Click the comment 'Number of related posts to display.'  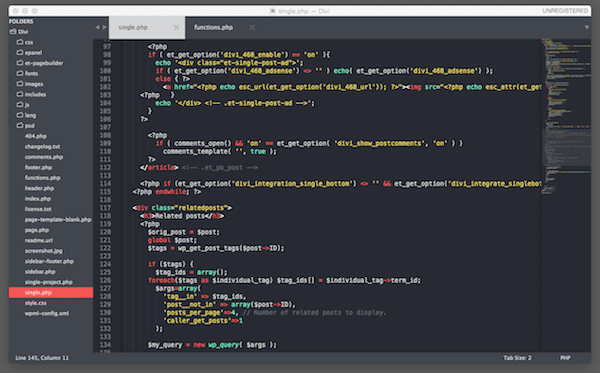tap(315, 313)
